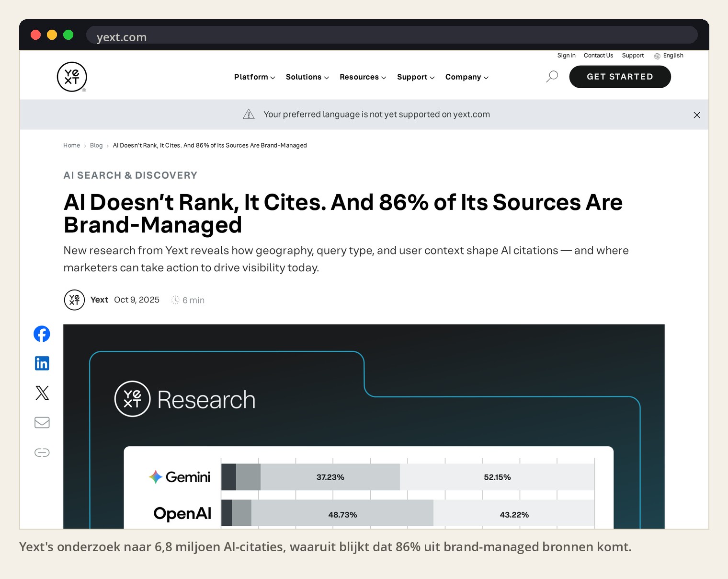728x579 pixels.
Task: Share article on LinkedIn
Action: point(42,363)
